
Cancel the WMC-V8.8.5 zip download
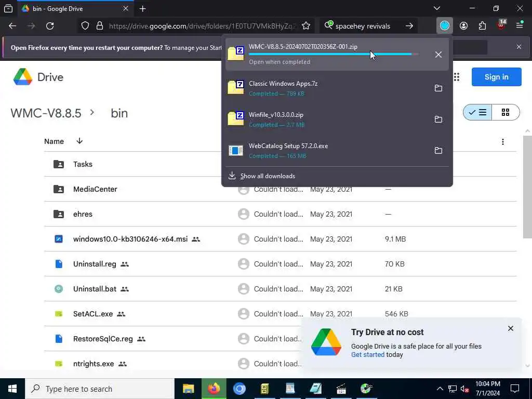pos(438,55)
